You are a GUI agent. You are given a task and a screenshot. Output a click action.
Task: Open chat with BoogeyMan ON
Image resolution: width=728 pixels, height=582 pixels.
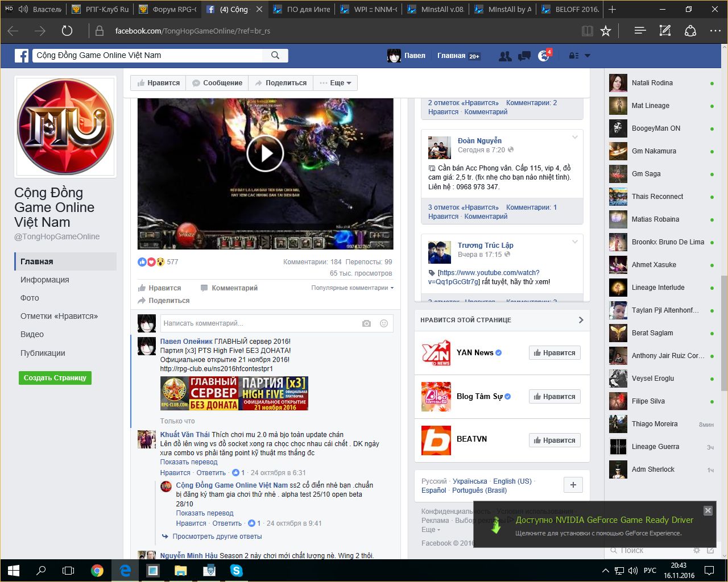pos(661,128)
